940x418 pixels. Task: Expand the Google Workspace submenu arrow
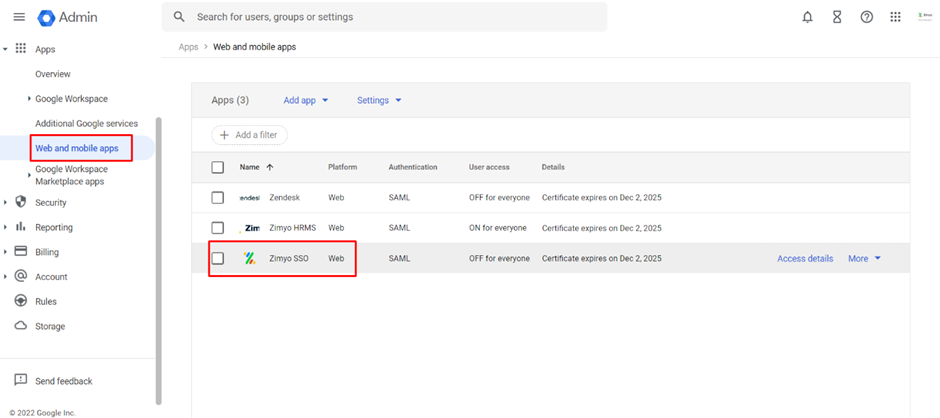29,98
